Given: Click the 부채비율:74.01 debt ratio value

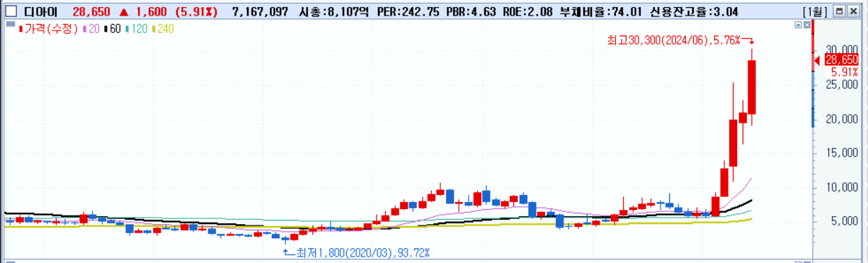Looking at the screenshot, I should (x=602, y=12).
